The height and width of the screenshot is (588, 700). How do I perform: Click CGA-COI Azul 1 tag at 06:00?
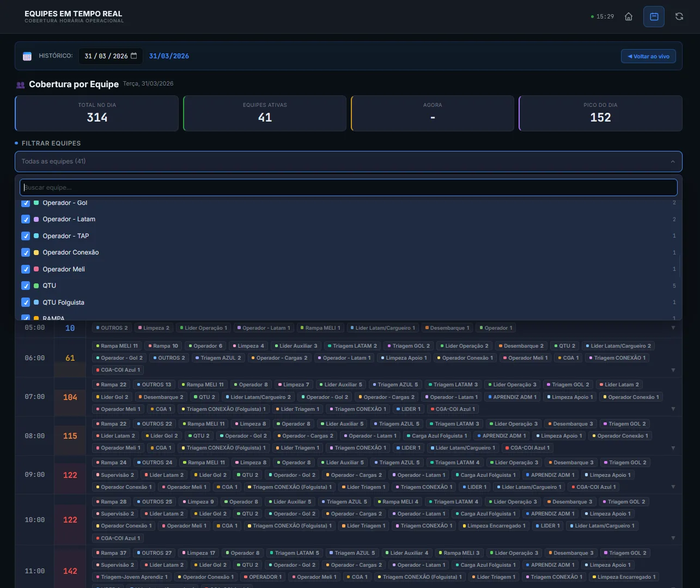(x=118, y=370)
